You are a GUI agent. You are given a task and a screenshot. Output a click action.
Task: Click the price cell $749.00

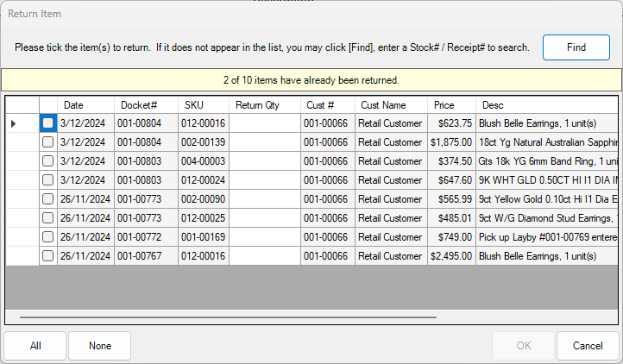point(452,237)
